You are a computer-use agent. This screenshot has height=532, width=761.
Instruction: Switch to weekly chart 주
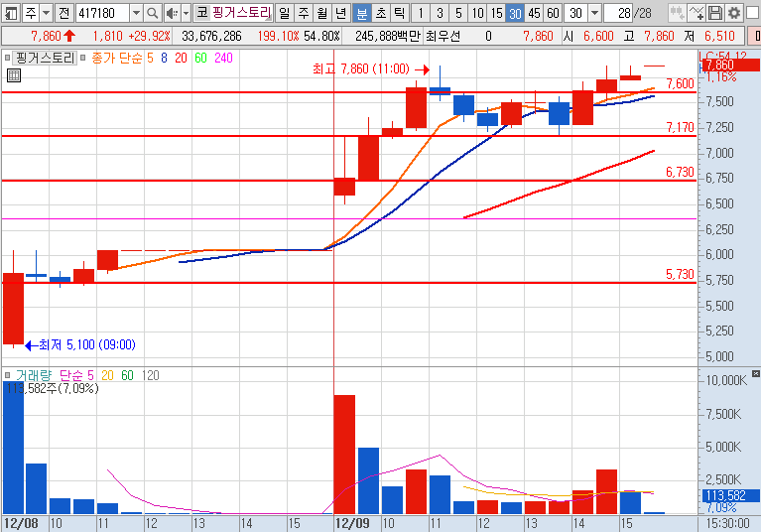tap(304, 13)
